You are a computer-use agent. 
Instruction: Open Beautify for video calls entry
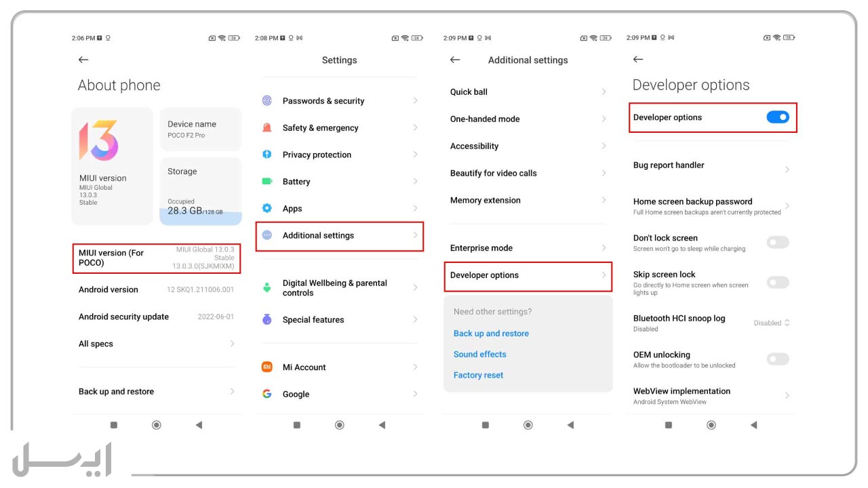pos(528,173)
